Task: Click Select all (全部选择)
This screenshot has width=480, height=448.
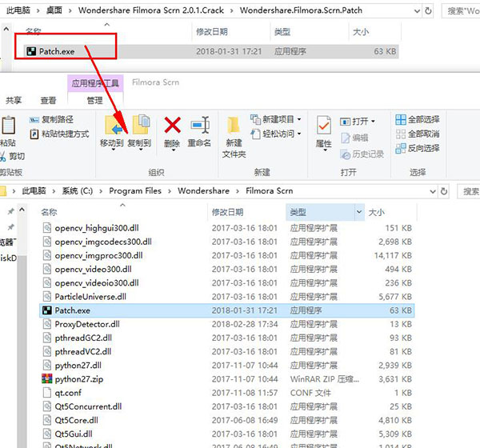Action: coord(416,120)
